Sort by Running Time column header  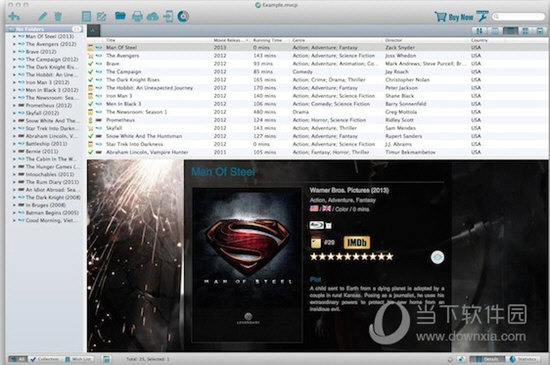pyautogui.click(x=269, y=40)
